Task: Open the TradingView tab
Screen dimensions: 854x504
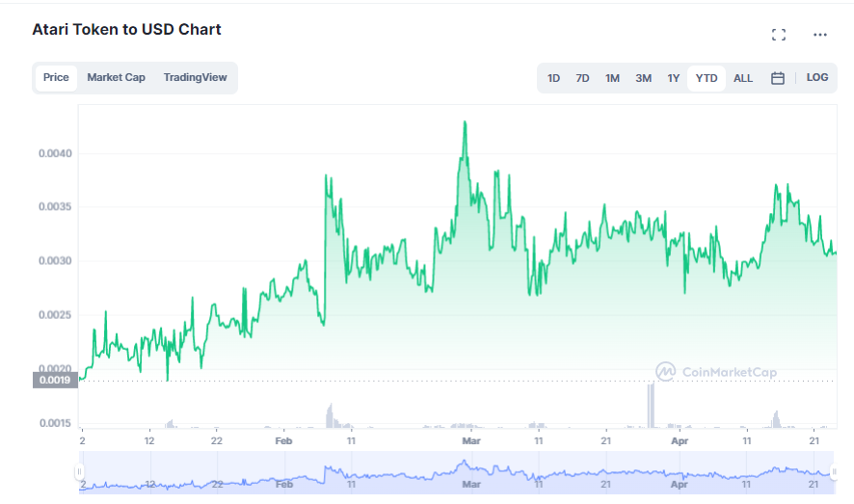Action: 195,77
